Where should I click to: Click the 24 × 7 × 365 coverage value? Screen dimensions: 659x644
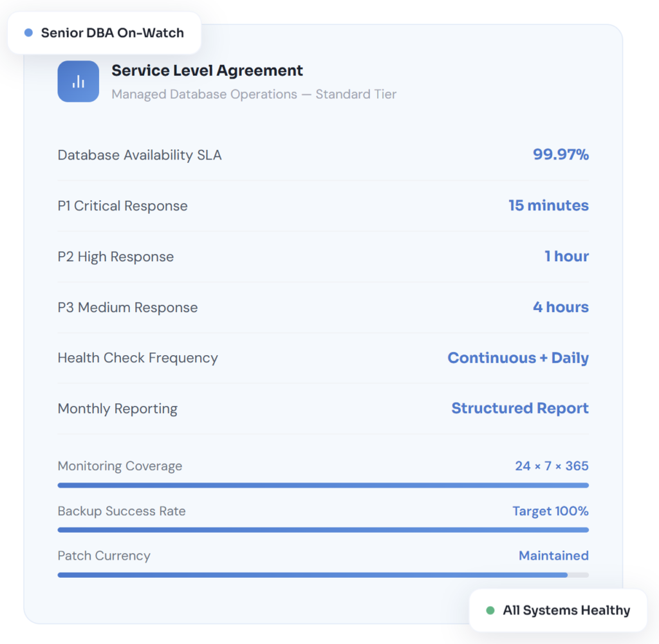pyautogui.click(x=552, y=466)
